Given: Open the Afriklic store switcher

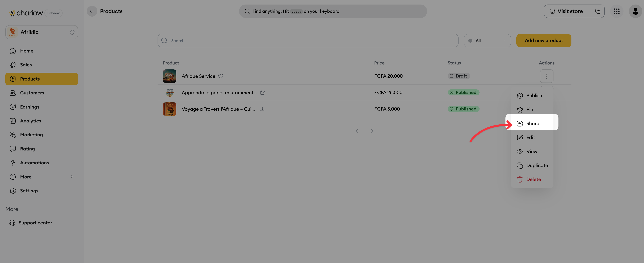Looking at the screenshot, I should pyautogui.click(x=41, y=32).
